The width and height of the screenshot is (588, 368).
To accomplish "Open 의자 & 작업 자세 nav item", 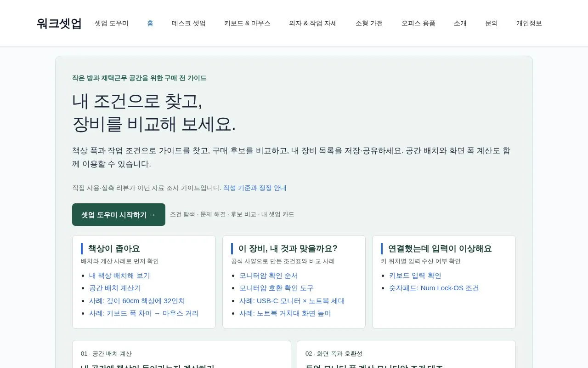I will [313, 23].
